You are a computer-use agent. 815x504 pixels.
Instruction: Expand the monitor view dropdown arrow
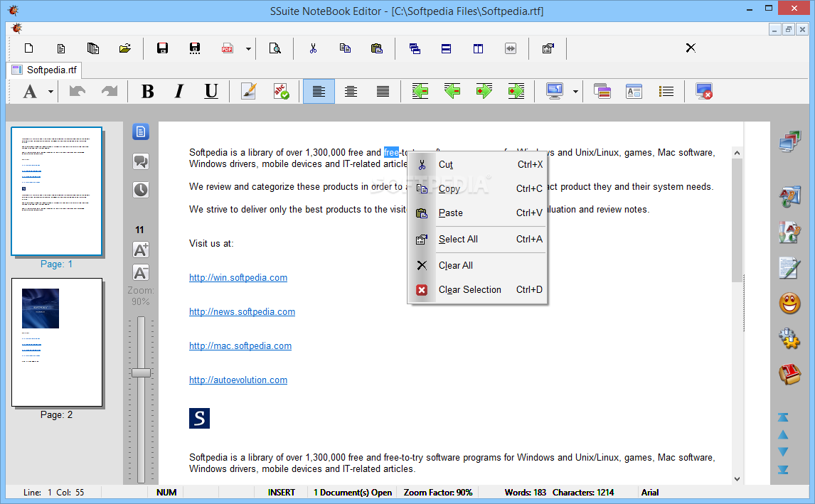point(575,92)
